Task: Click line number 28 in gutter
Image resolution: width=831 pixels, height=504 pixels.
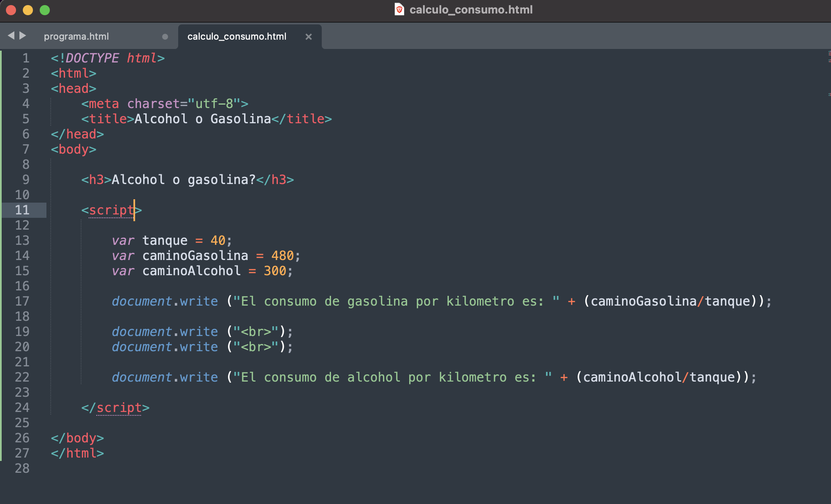Action: click(22, 468)
